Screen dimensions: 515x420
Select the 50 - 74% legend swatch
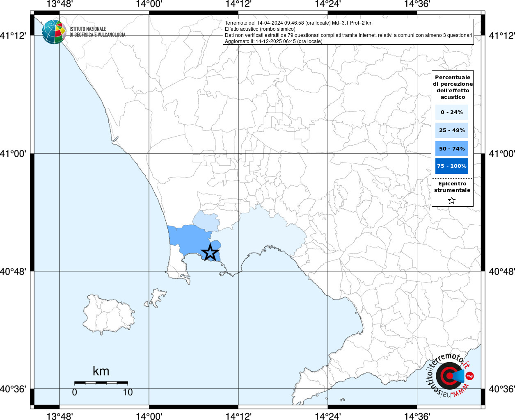[x=452, y=148]
